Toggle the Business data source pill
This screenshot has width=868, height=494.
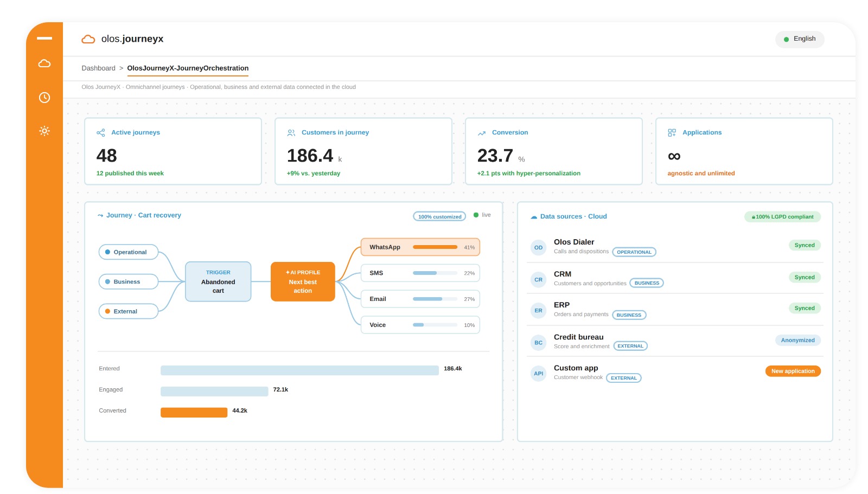click(x=129, y=282)
